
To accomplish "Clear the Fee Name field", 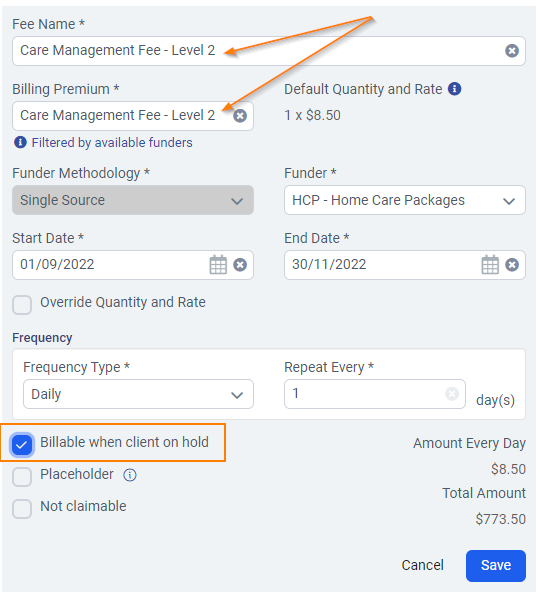I will click(512, 50).
